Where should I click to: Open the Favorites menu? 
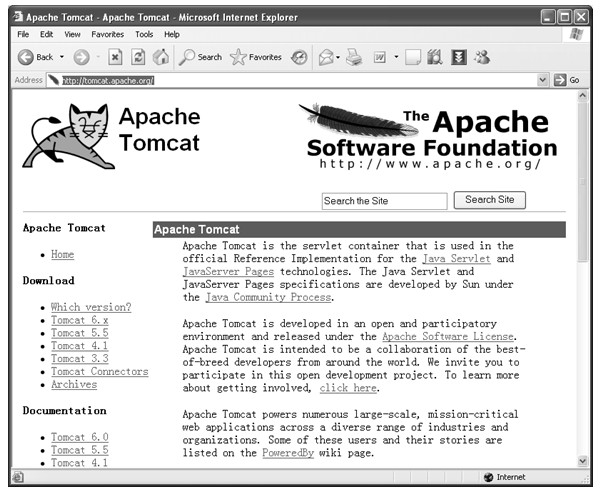pyautogui.click(x=108, y=34)
